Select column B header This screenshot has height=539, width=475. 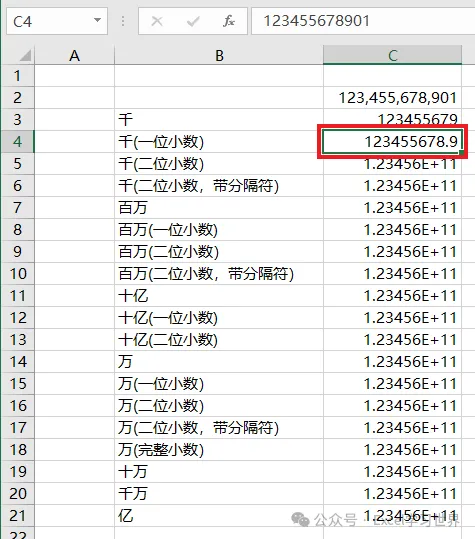point(219,55)
